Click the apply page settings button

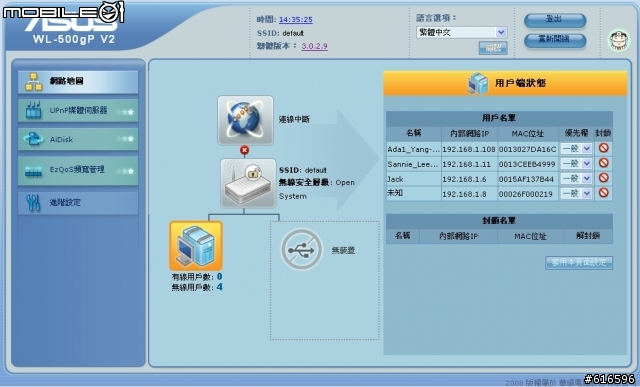click(x=579, y=262)
